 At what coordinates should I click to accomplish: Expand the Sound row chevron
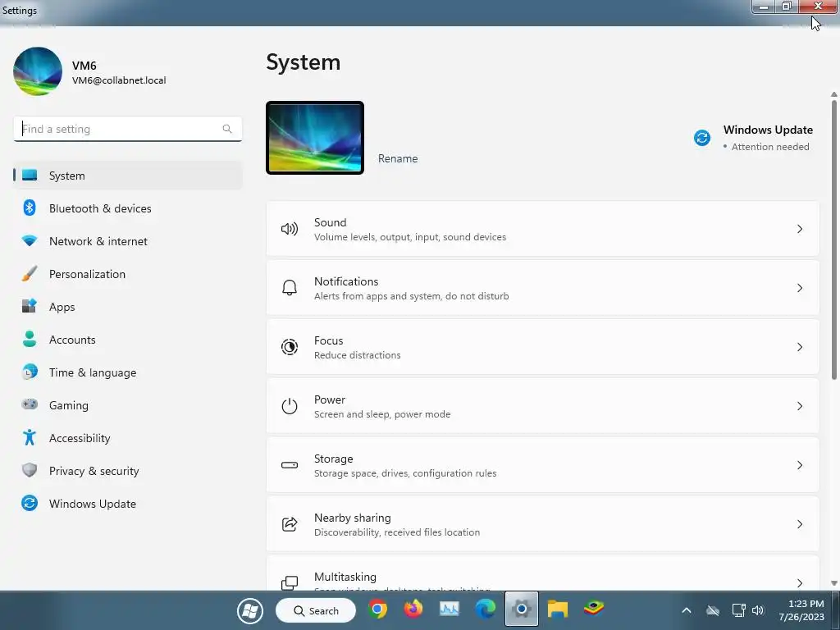point(799,230)
